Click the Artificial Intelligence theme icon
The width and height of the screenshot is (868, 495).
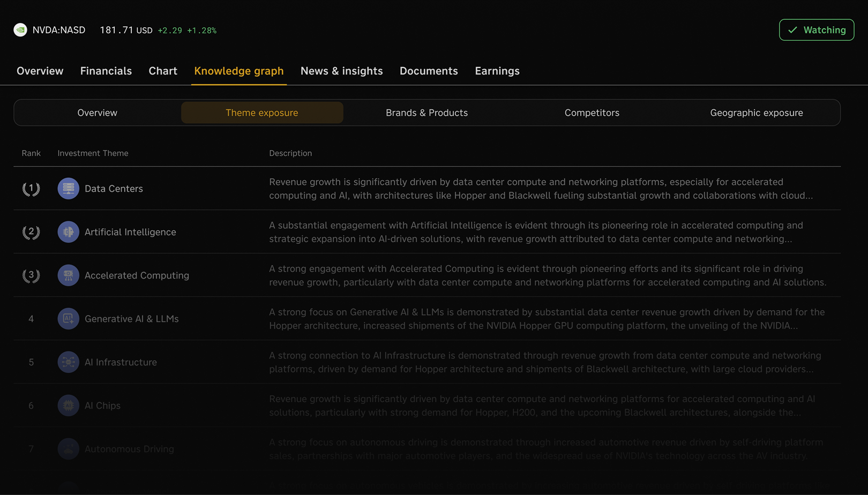68,232
